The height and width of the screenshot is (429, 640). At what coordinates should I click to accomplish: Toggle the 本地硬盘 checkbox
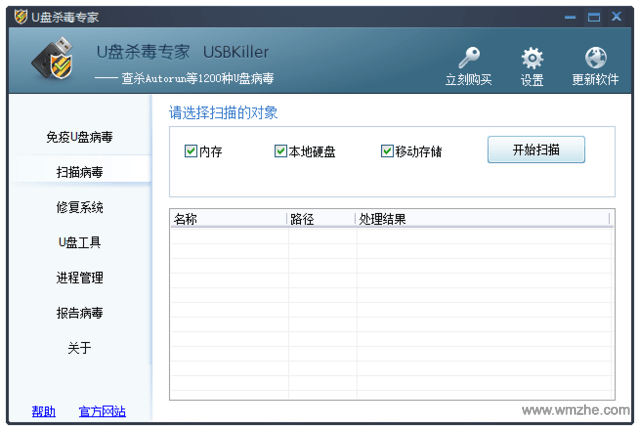pos(280,151)
